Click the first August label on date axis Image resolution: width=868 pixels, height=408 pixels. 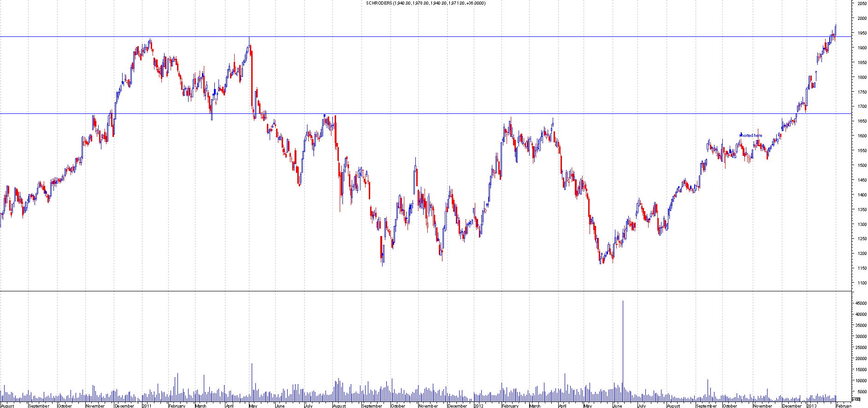[8, 406]
